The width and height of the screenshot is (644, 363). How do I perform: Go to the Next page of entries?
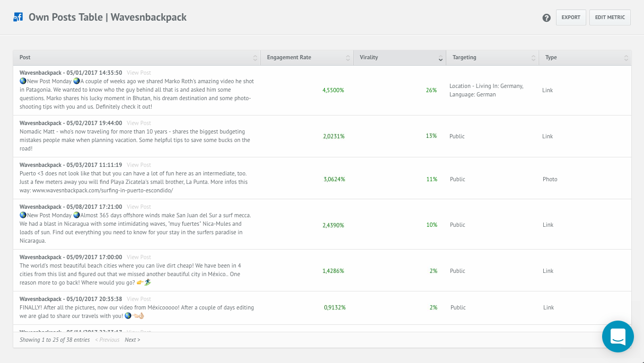(x=133, y=340)
